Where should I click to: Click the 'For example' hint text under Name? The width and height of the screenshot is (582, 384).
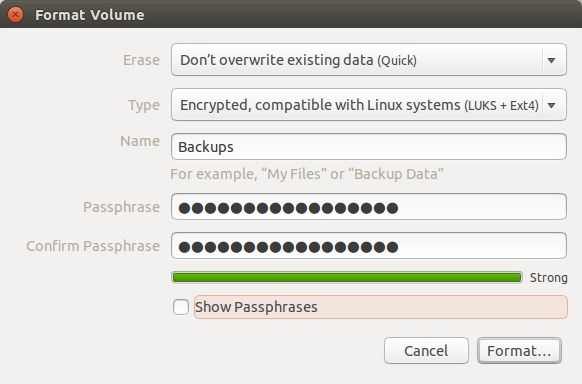(x=307, y=174)
